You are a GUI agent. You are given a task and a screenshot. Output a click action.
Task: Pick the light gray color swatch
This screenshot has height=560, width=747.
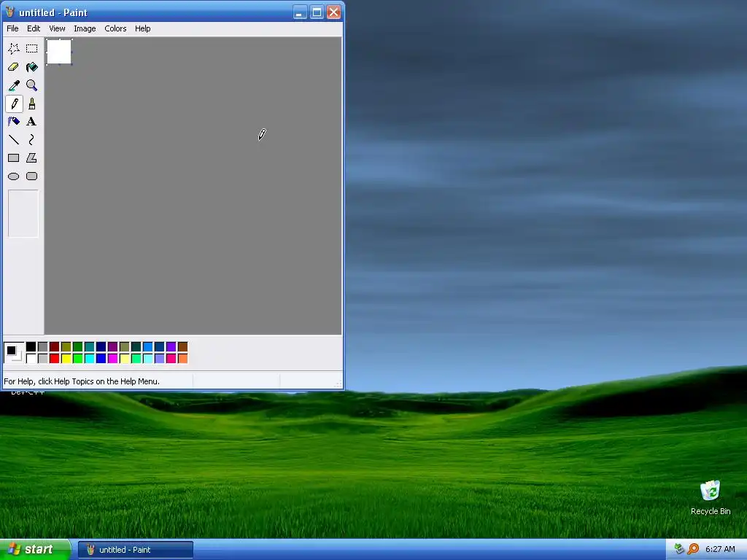tap(43, 358)
